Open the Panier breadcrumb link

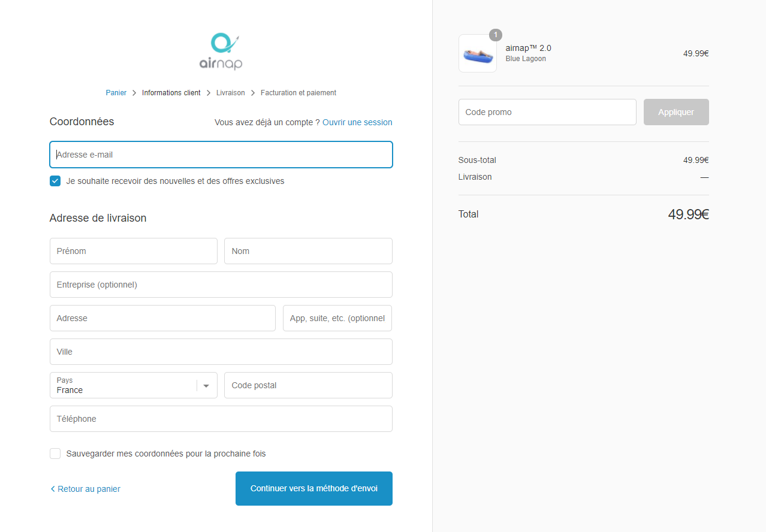[116, 93]
